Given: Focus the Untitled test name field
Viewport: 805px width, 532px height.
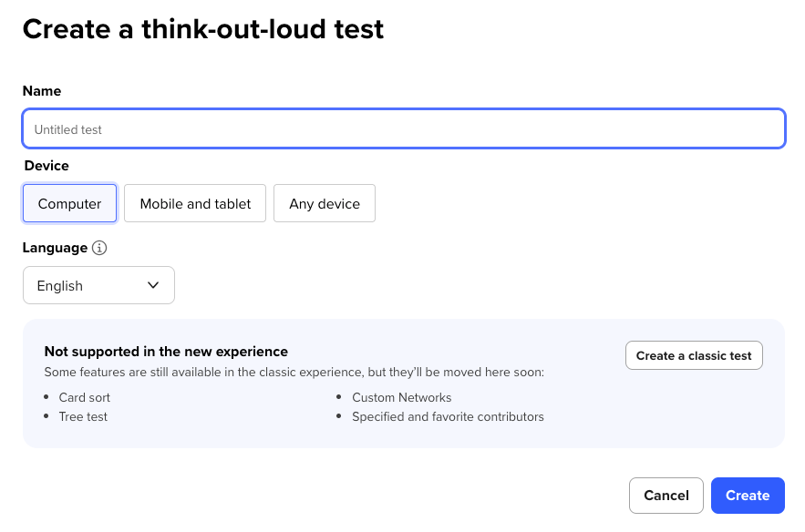Looking at the screenshot, I should click(x=403, y=129).
